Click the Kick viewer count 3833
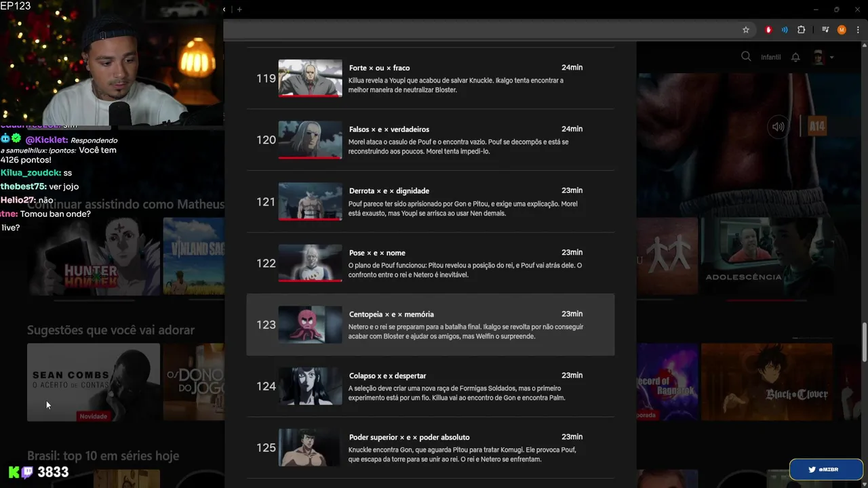Viewport: 868px width, 488px height. point(53,472)
